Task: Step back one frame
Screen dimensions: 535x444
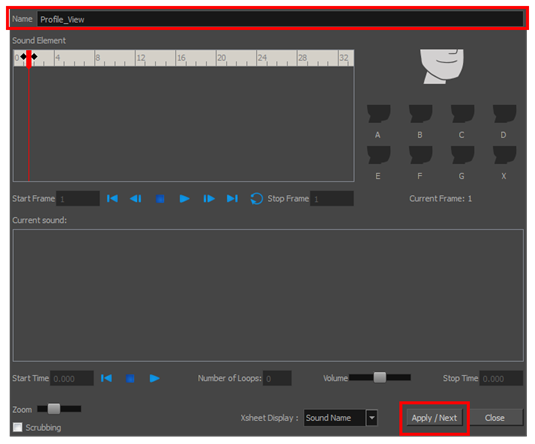Action: tap(136, 198)
